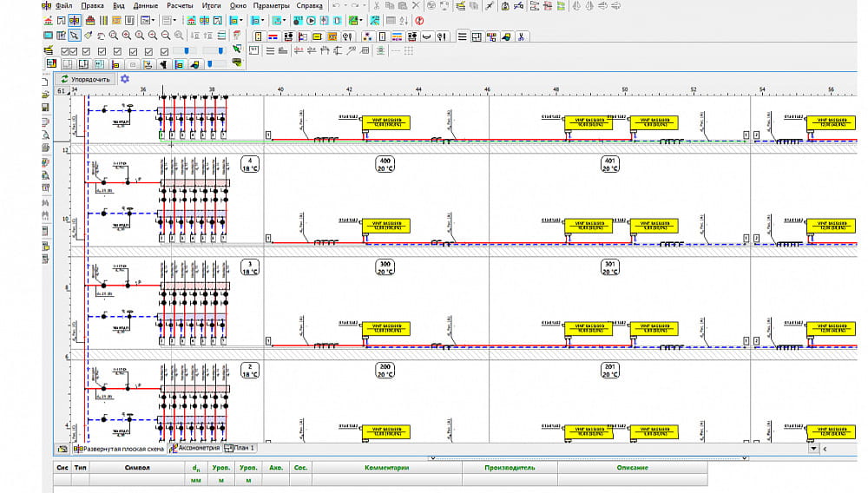Switch to the Аксонометрия tab

[198, 449]
